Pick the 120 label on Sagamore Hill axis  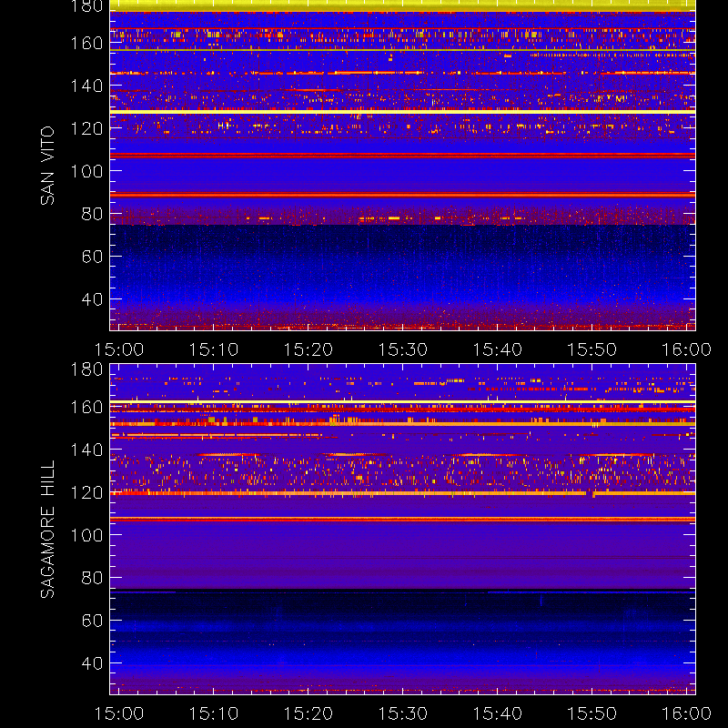click(x=86, y=492)
